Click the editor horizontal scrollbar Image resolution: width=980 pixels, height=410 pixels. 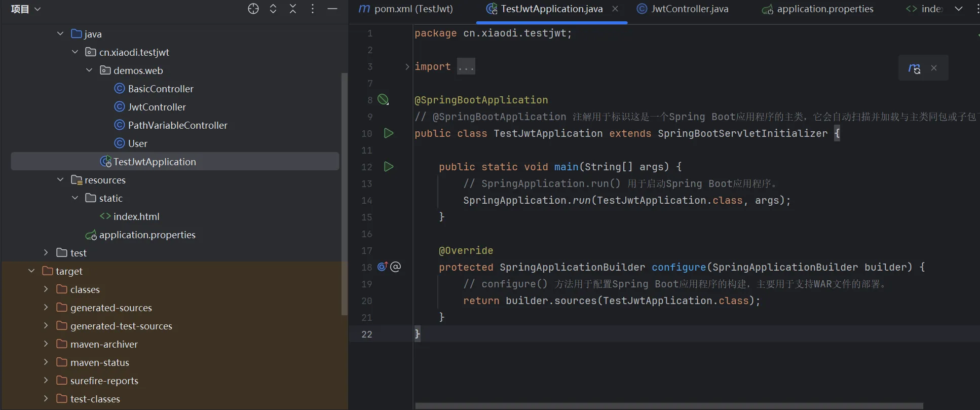pyautogui.click(x=669, y=405)
